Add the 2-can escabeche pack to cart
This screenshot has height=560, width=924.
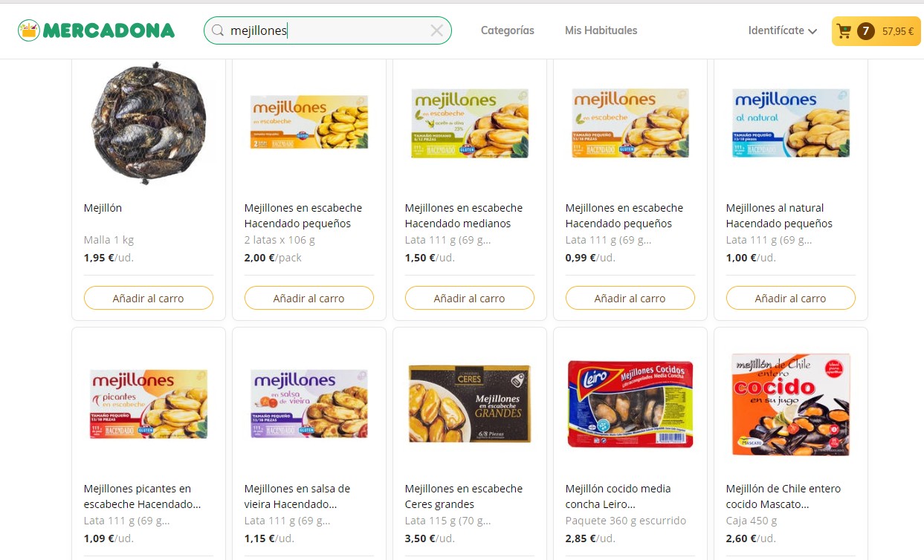point(308,298)
